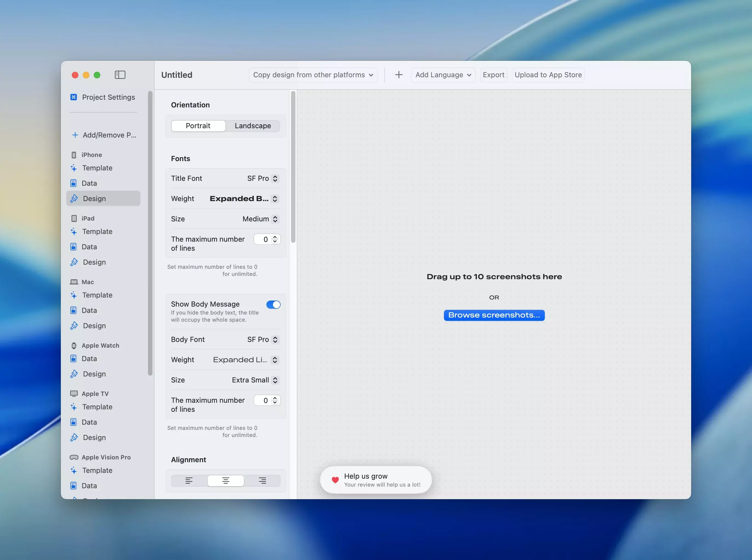Click the Browse screenshots button
752x560 pixels.
coord(494,315)
